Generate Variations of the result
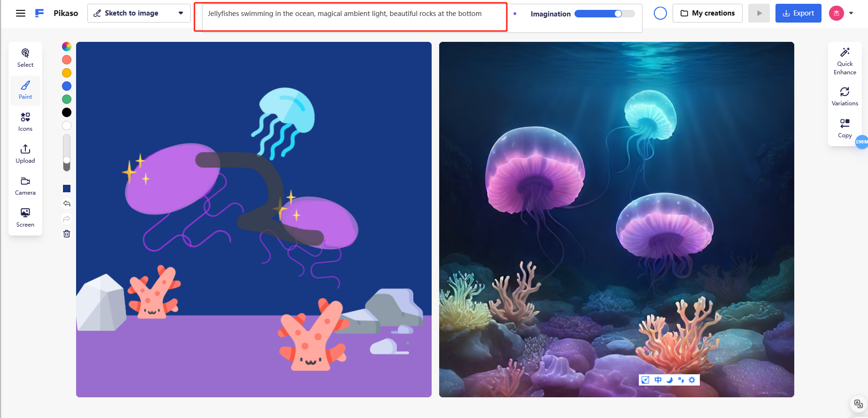868x418 pixels. [845, 96]
